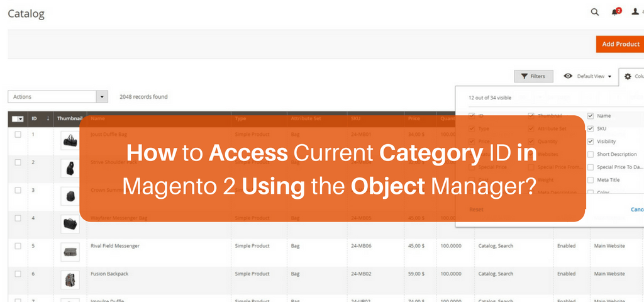Viewport: 644px width, 302px height.
Task: Open the product thumbnail in row 2
Action: pyautogui.click(x=70, y=168)
